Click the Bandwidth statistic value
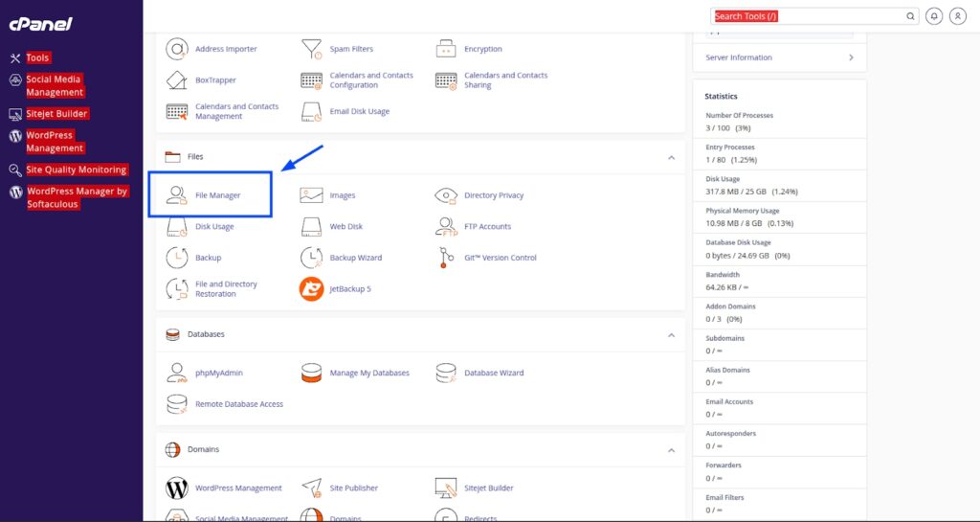 pyautogui.click(x=727, y=287)
